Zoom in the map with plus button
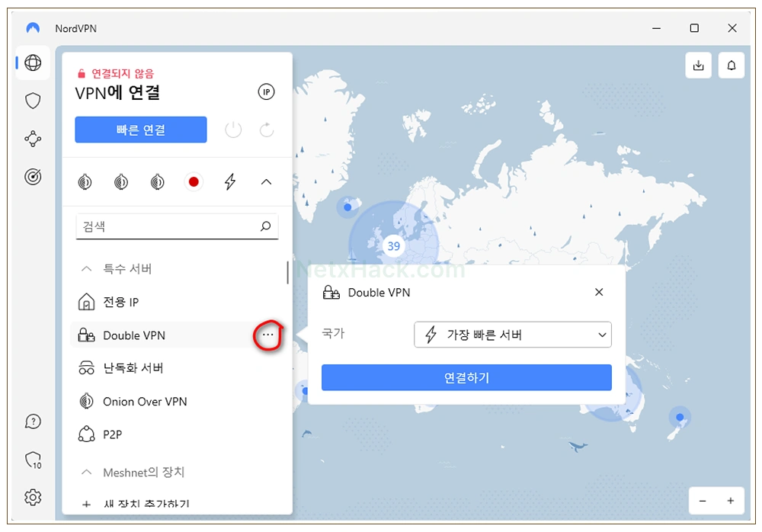This screenshot has width=762, height=532. 731,501
